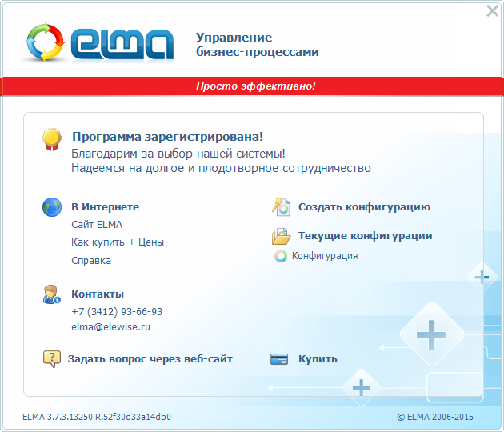Open the Справка help link
The width and height of the screenshot is (504, 432).
coord(91,261)
